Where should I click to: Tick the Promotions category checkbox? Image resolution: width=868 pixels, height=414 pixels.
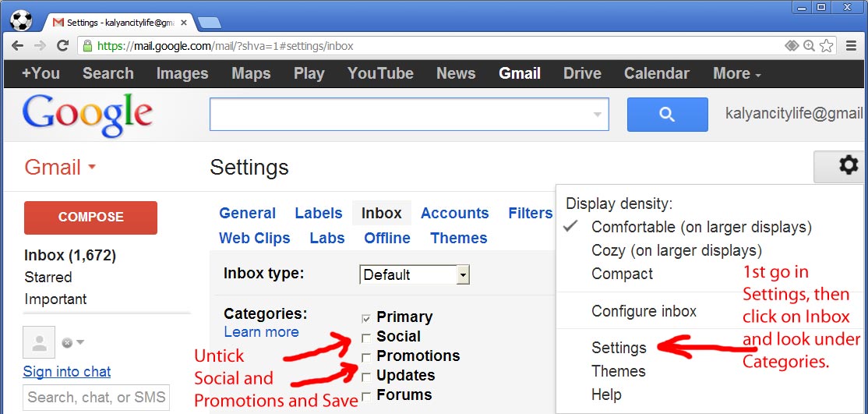[366, 357]
